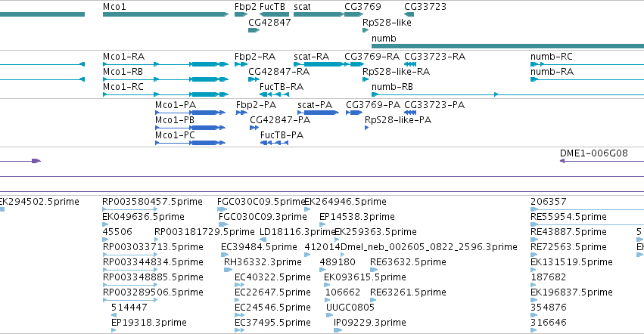Click the EK294502.5prime EST label
The image size is (644, 334).
[39, 202]
